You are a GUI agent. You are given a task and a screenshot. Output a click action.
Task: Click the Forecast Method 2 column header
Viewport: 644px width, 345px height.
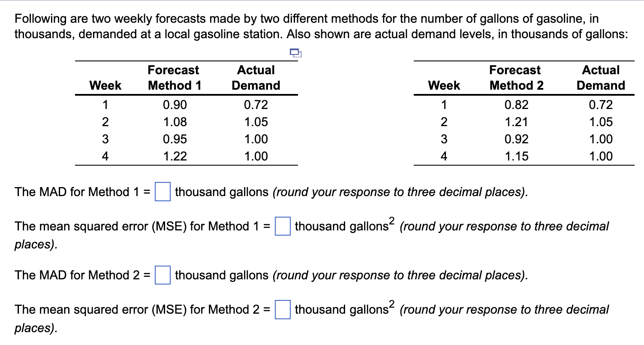[x=515, y=78]
